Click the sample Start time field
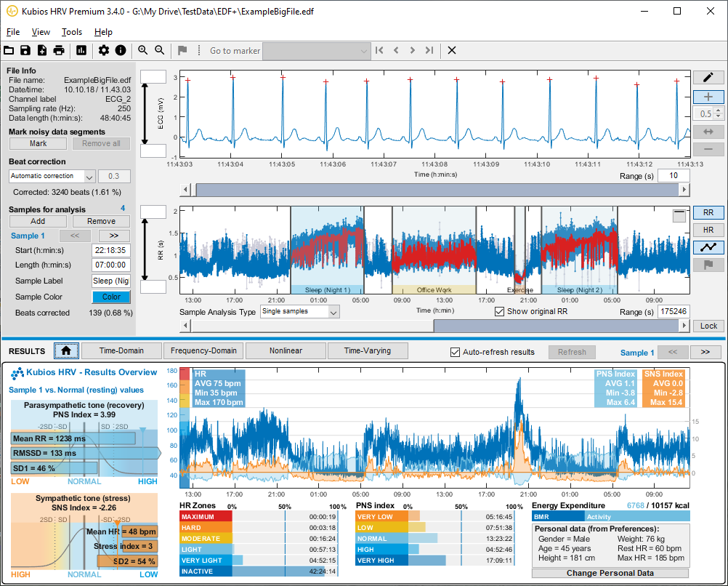728x586 pixels. click(111, 251)
